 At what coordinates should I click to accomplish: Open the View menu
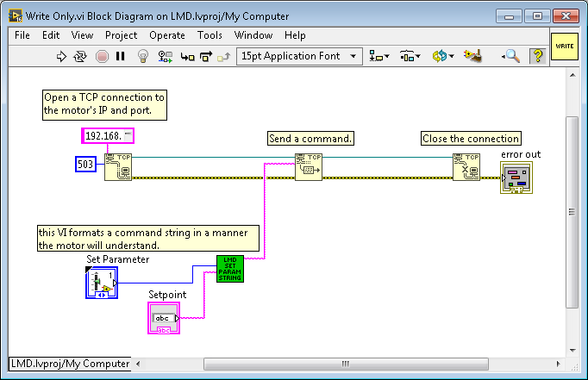pos(82,35)
